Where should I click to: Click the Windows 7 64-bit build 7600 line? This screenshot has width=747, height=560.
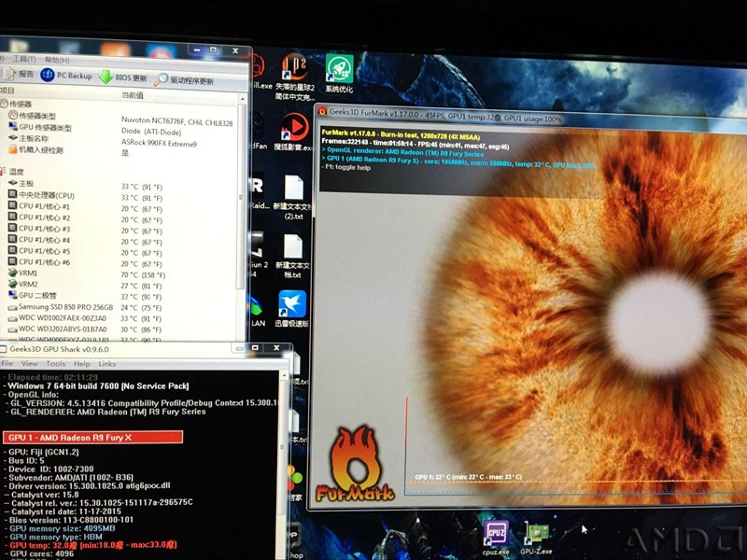[98, 386]
